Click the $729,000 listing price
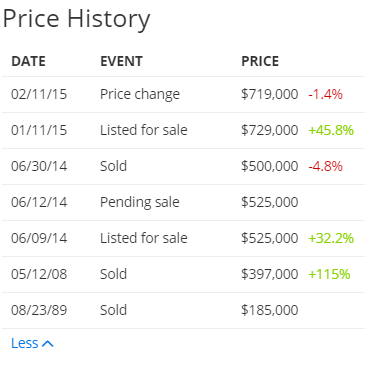The height and width of the screenshot is (373, 365). pos(270,130)
